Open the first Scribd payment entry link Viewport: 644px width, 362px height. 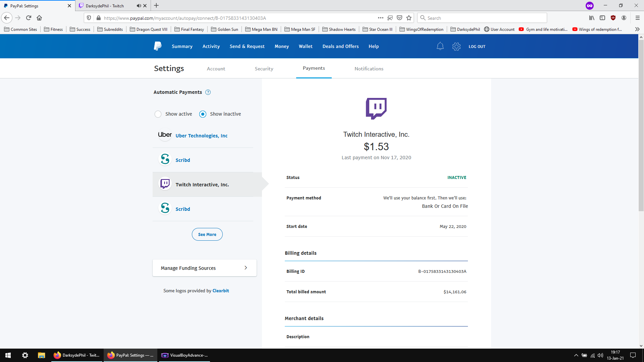pyautogui.click(x=183, y=160)
